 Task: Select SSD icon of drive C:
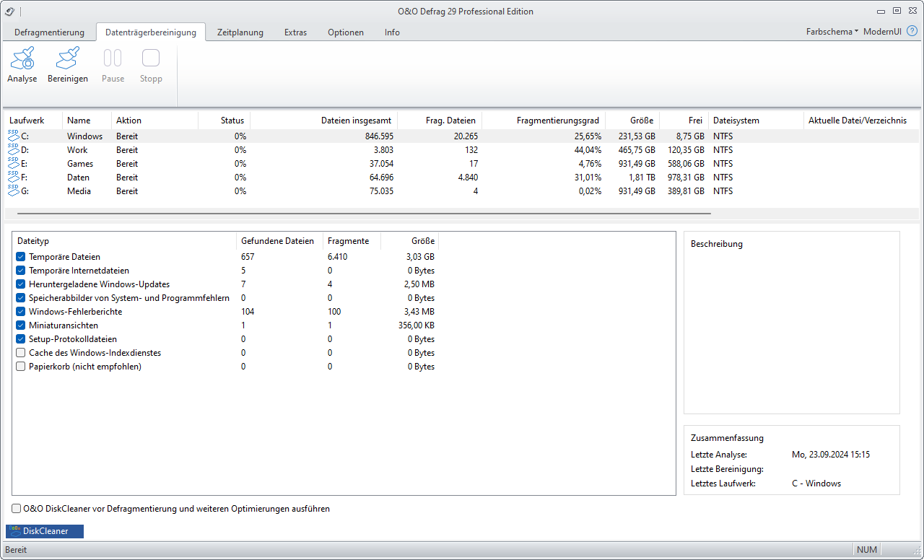coord(14,135)
